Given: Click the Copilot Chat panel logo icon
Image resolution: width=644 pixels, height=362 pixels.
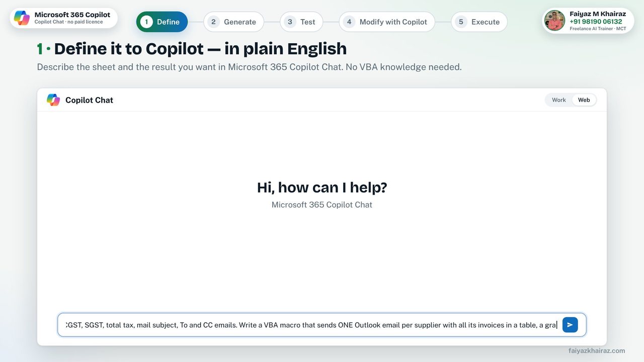Looking at the screenshot, I should pos(53,100).
